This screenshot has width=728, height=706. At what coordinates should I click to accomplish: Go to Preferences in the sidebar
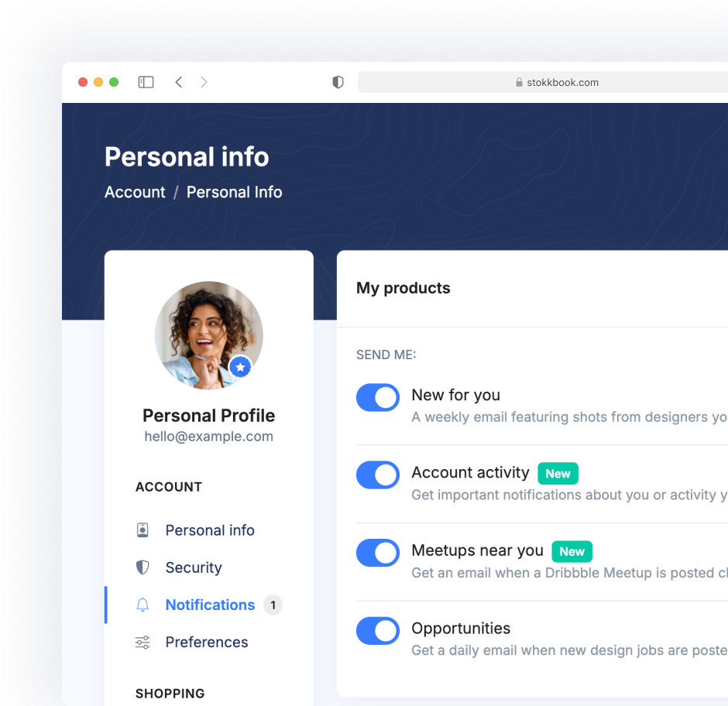tap(207, 642)
